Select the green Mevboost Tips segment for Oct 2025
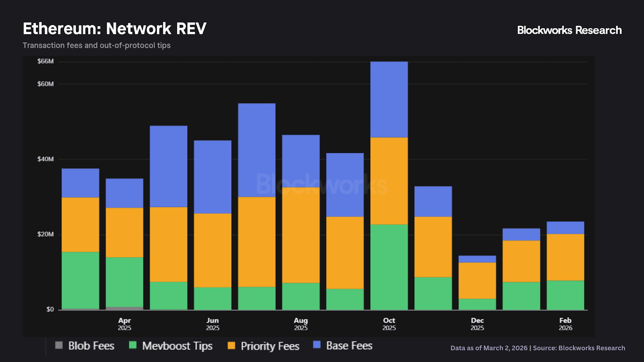Image resolution: width=644 pixels, height=362 pixels. tap(389, 267)
